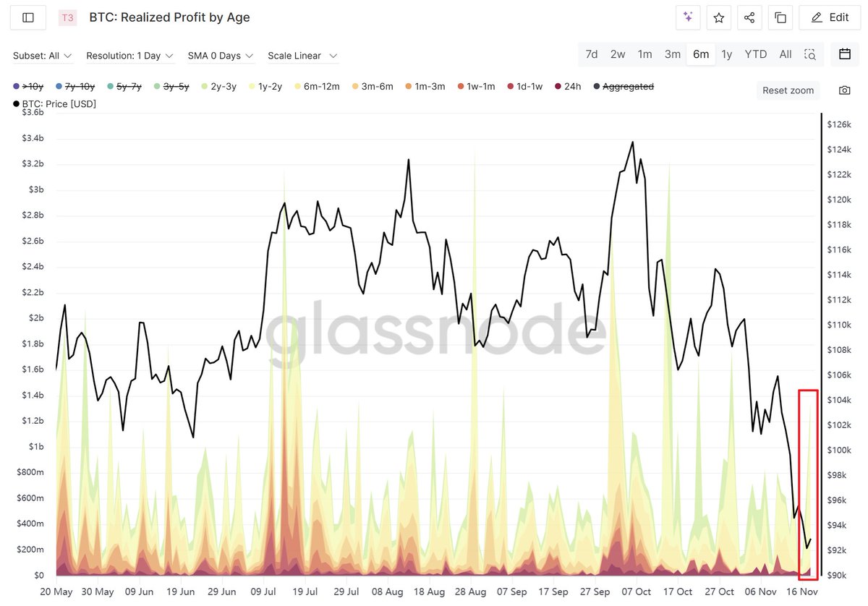Take a chart screenshot with camera icon
Screen dimensions: 868x606
(x=844, y=90)
